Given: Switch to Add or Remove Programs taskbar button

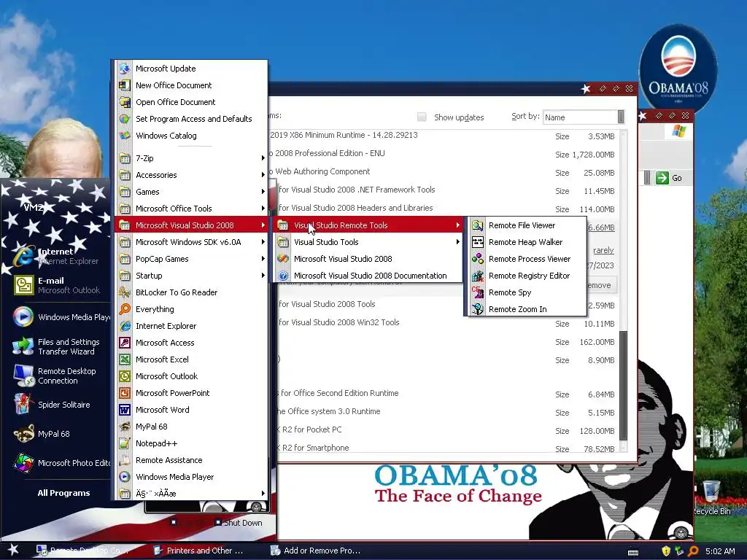Looking at the screenshot, I should tap(315, 551).
